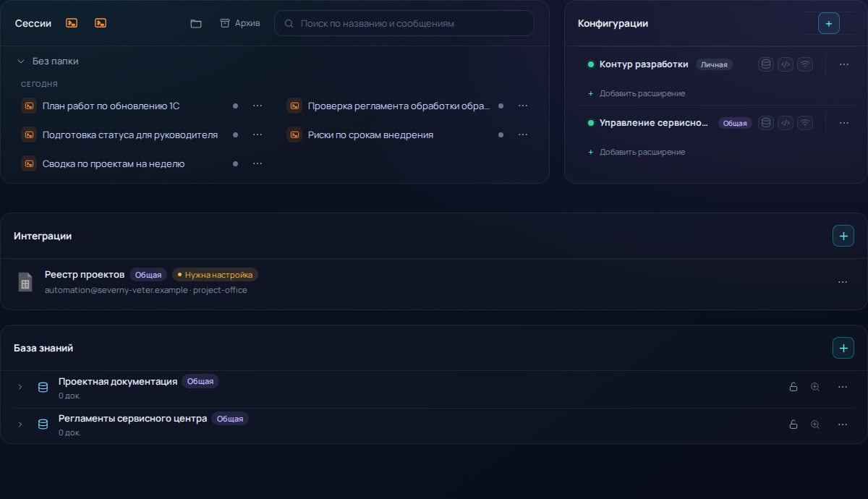Toggle the lock icon for Регламенты сервисного центра

click(x=793, y=425)
